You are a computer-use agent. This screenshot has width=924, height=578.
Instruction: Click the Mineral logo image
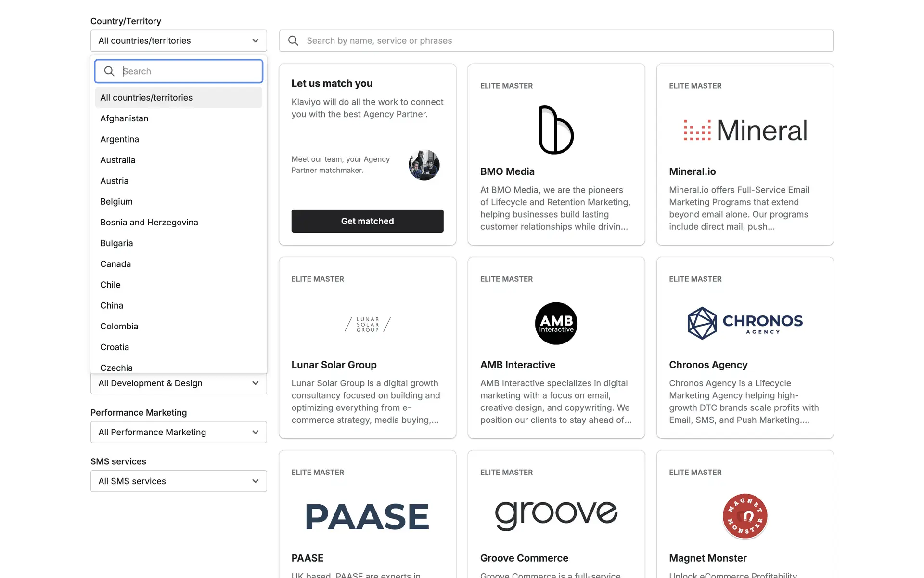(745, 130)
